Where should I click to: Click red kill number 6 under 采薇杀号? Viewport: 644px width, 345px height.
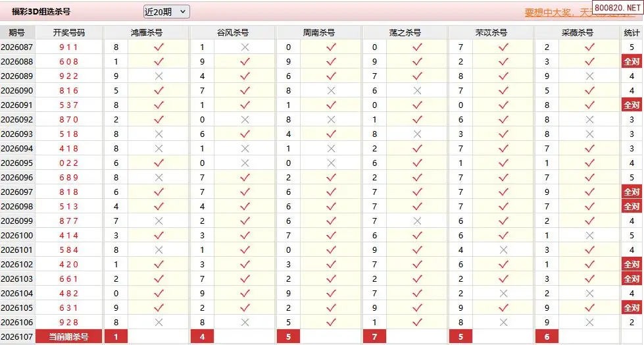tap(547, 336)
